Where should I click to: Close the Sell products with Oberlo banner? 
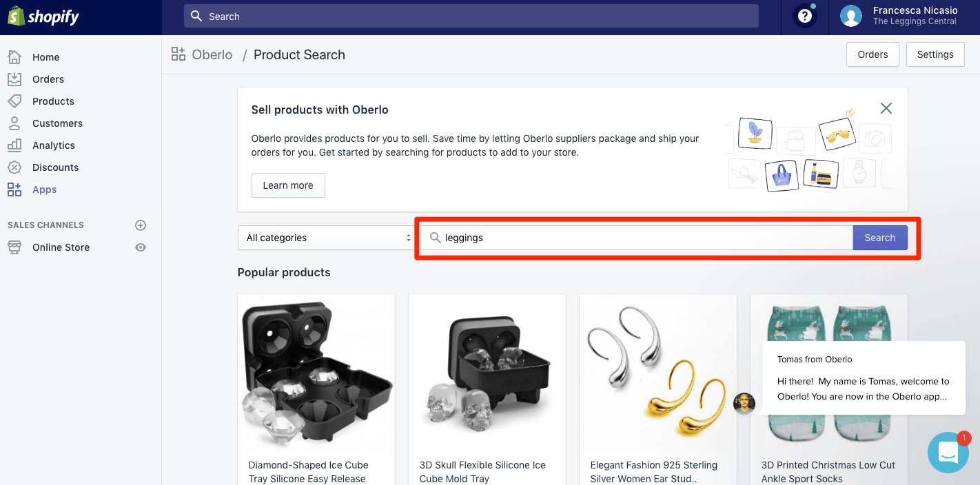click(x=886, y=108)
